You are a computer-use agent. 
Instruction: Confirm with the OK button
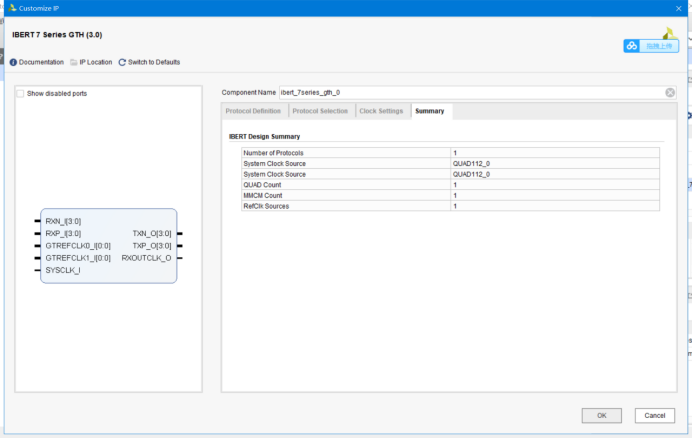point(602,416)
